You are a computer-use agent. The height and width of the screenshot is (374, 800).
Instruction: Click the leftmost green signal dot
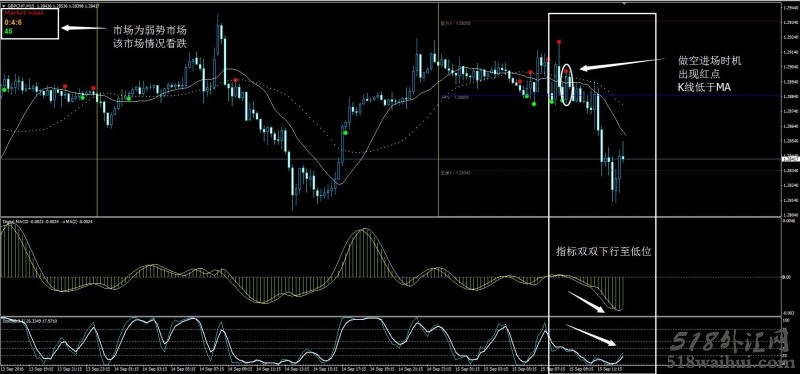[x=4, y=90]
